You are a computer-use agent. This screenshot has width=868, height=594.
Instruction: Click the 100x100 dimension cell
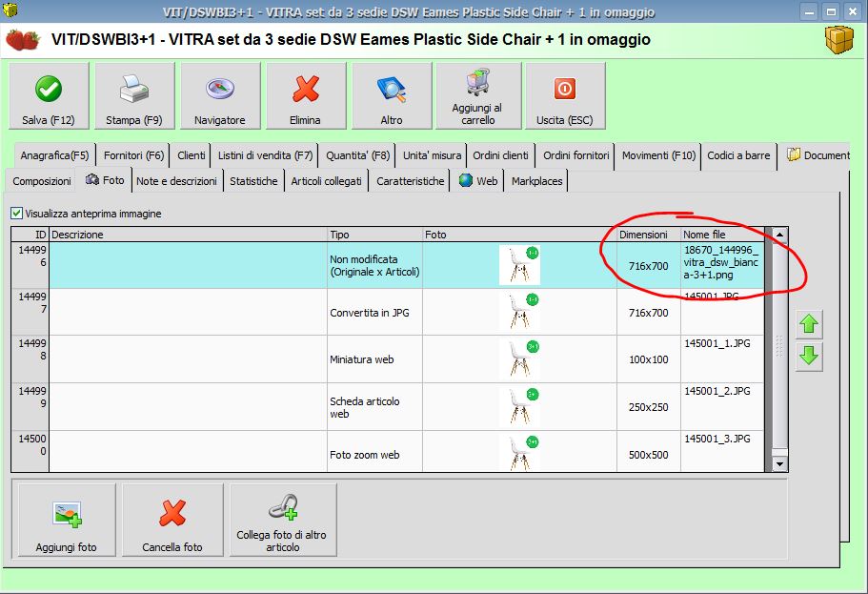648,359
